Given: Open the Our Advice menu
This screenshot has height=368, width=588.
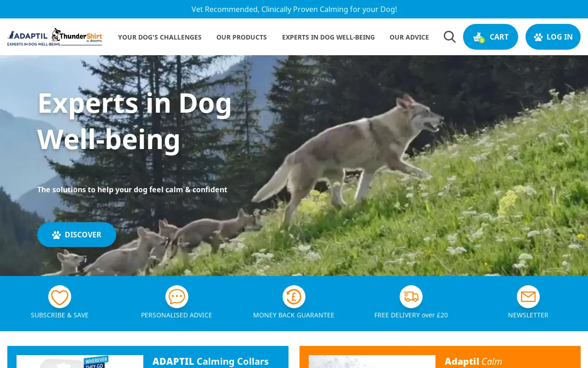Looking at the screenshot, I should (409, 37).
